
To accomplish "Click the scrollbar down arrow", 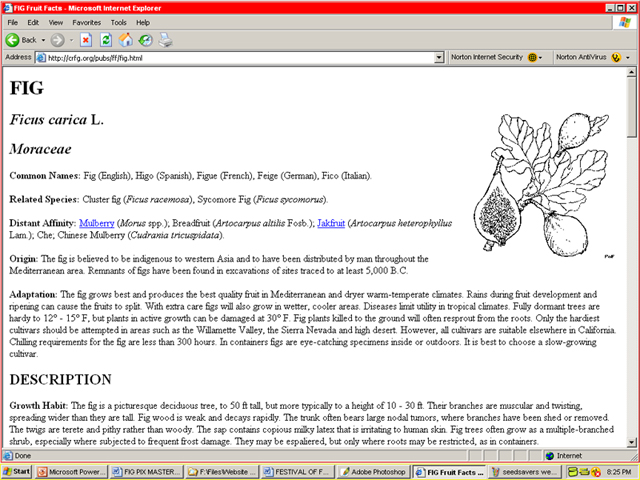I will click(631, 442).
